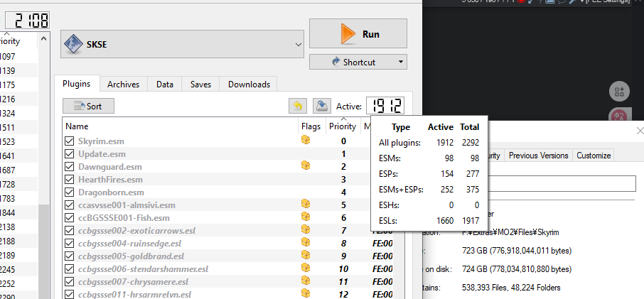Select priority 1511 in left mod list
This screenshot has height=299, width=644.
click(x=7, y=128)
